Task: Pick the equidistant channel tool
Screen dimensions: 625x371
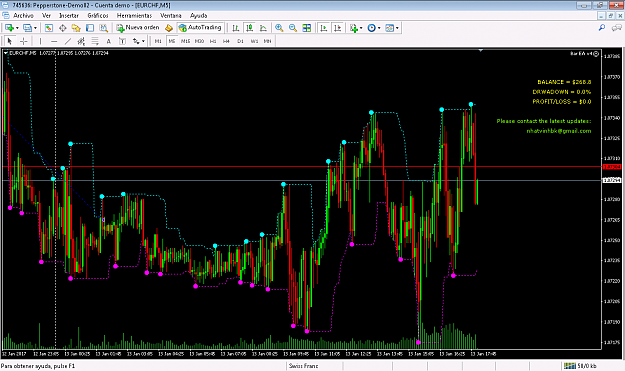Action: pyautogui.click(x=81, y=41)
